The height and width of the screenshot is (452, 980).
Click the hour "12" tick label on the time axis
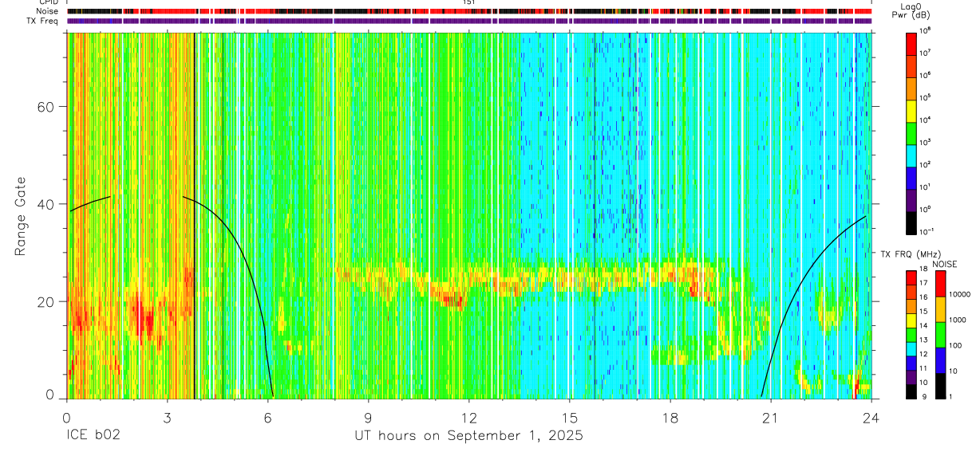point(469,417)
